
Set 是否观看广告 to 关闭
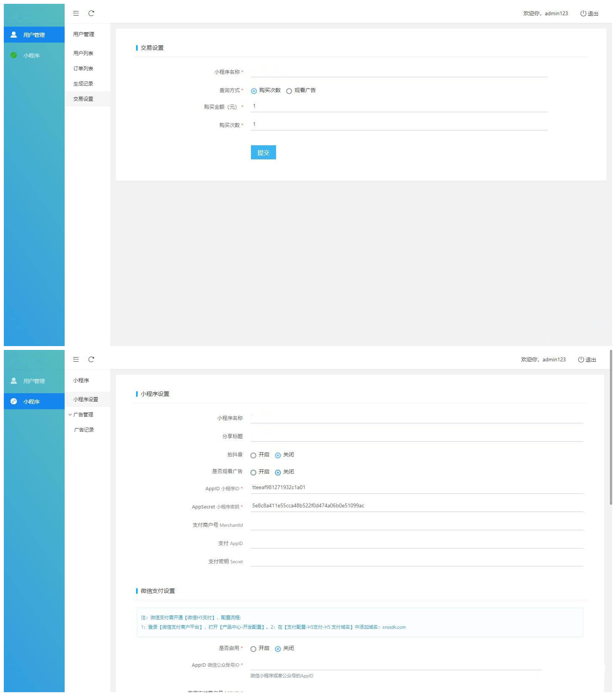point(278,472)
